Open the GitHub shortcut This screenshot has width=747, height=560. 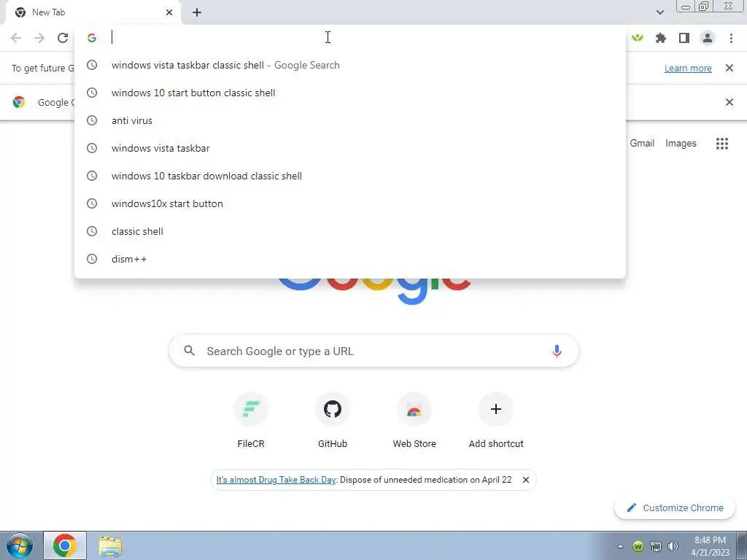coord(333,421)
